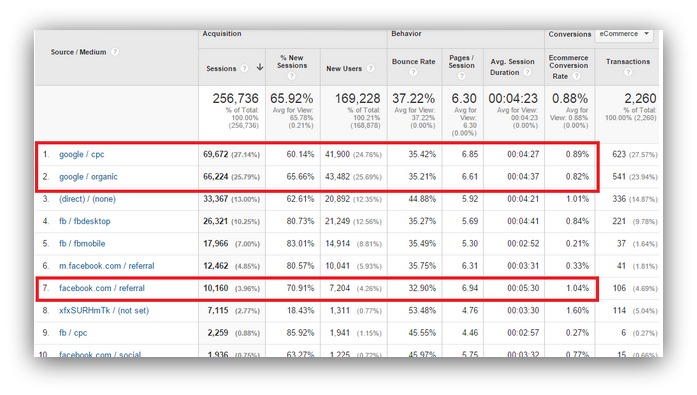Click pages per session 6.31 for m.facebook.com
The width and height of the screenshot is (697, 395).
point(470,266)
